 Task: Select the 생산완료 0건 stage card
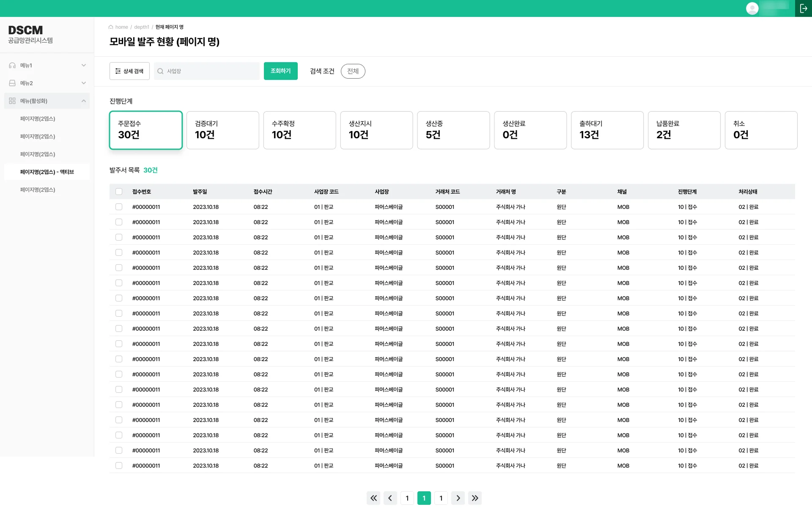point(530,130)
